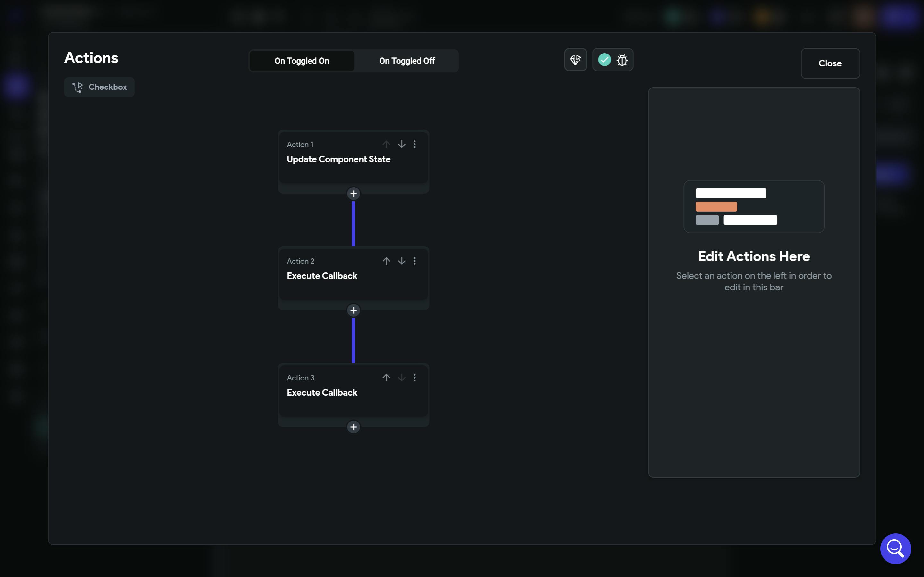Open the search magnifier chat bubble
Image resolution: width=924 pixels, height=577 pixels.
895,548
